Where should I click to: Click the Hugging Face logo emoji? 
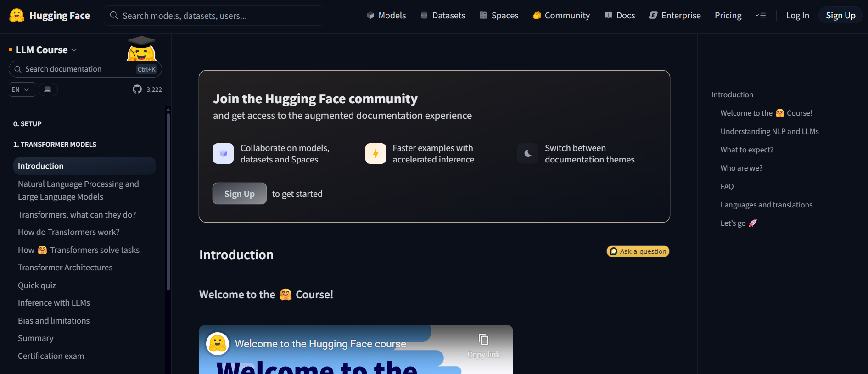[17, 15]
